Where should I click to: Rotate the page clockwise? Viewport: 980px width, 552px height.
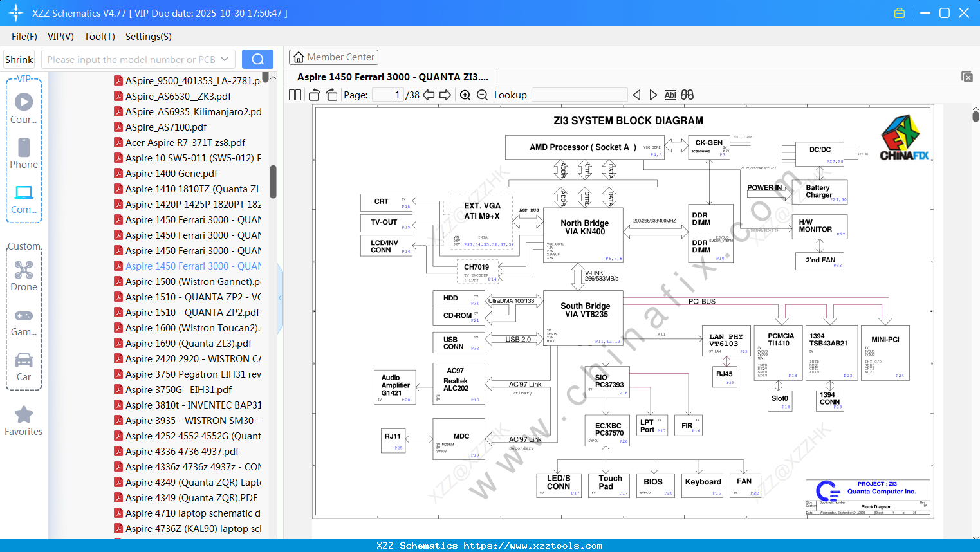(x=331, y=95)
